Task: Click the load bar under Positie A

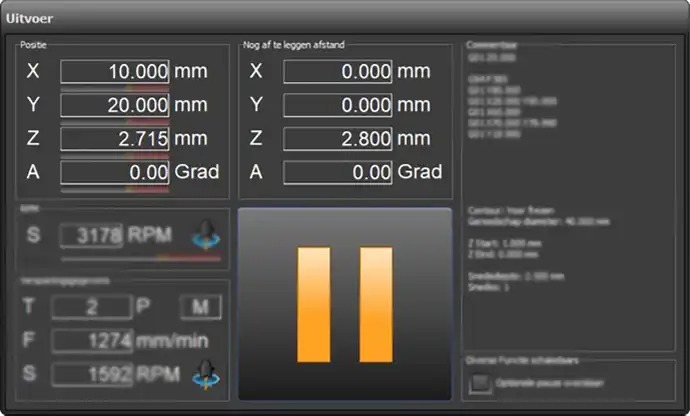Action: pos(115,189)
